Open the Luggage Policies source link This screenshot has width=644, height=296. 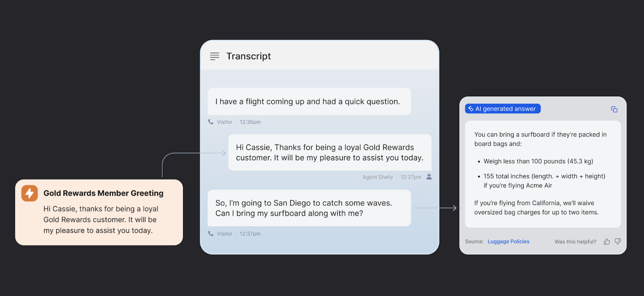(508, 242)
